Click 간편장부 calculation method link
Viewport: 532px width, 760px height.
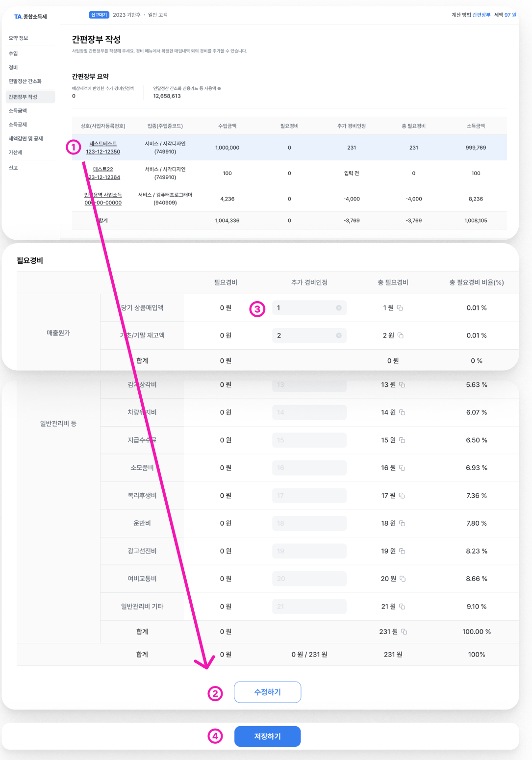point(481,15)
